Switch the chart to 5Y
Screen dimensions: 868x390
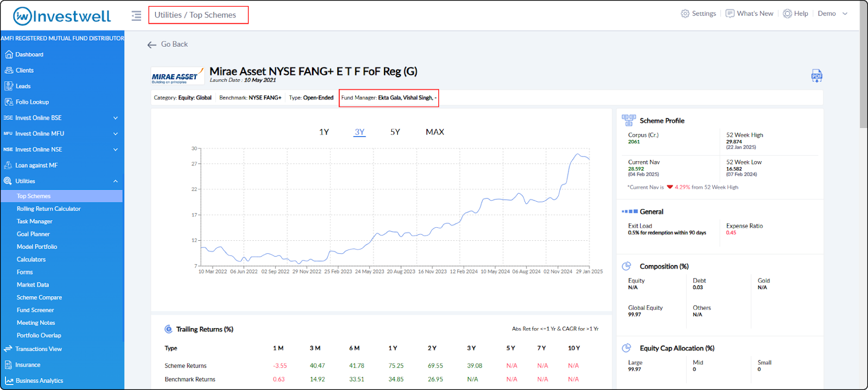pos(395,132)
